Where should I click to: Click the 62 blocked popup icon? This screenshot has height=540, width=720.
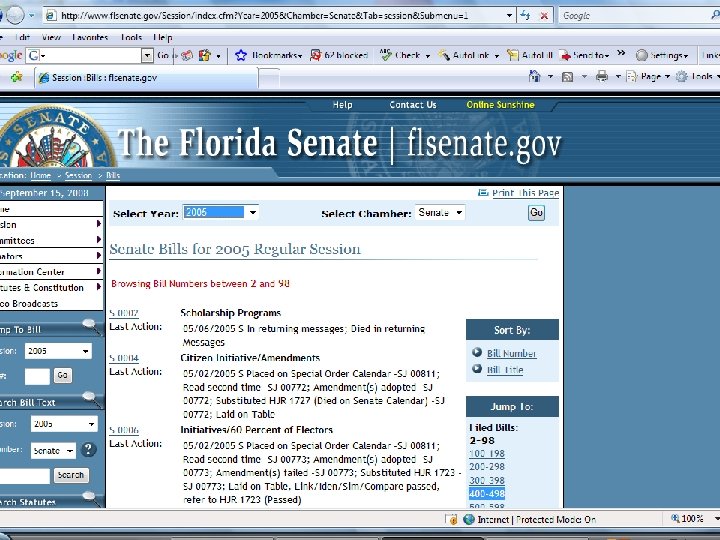tap(315, 56)
